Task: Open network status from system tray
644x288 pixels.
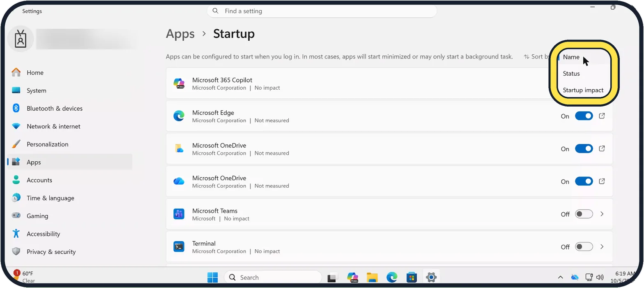Action: (589, 277)
